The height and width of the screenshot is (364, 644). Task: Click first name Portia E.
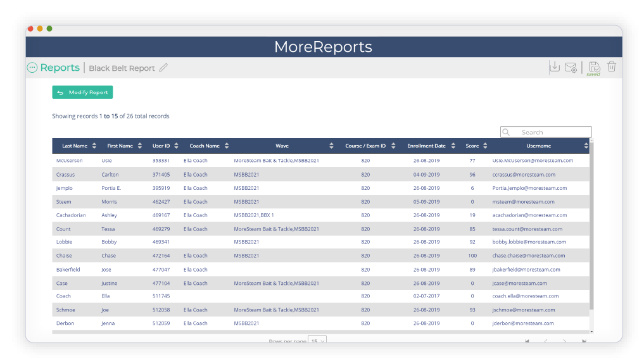111,188
